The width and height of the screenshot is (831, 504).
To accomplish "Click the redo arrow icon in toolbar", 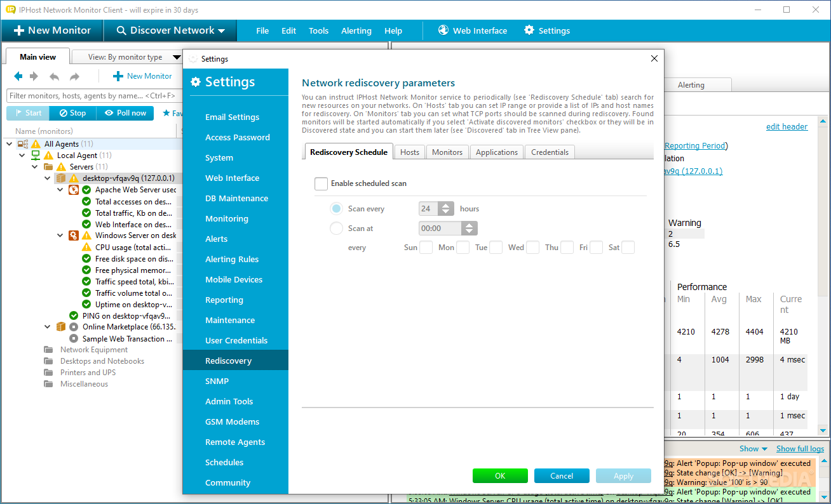I will pyautogui.click(x=74, y=76).
